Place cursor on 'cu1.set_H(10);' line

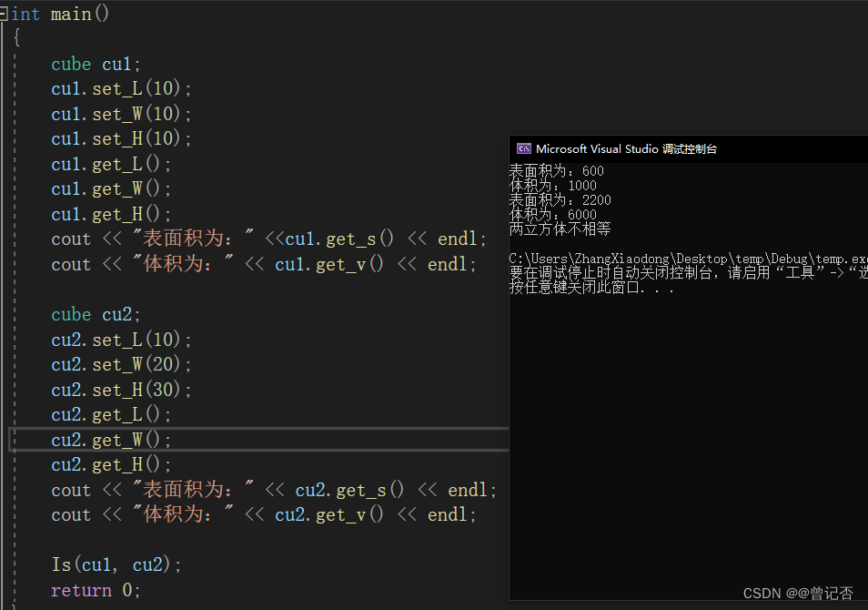tap(121, 138)
